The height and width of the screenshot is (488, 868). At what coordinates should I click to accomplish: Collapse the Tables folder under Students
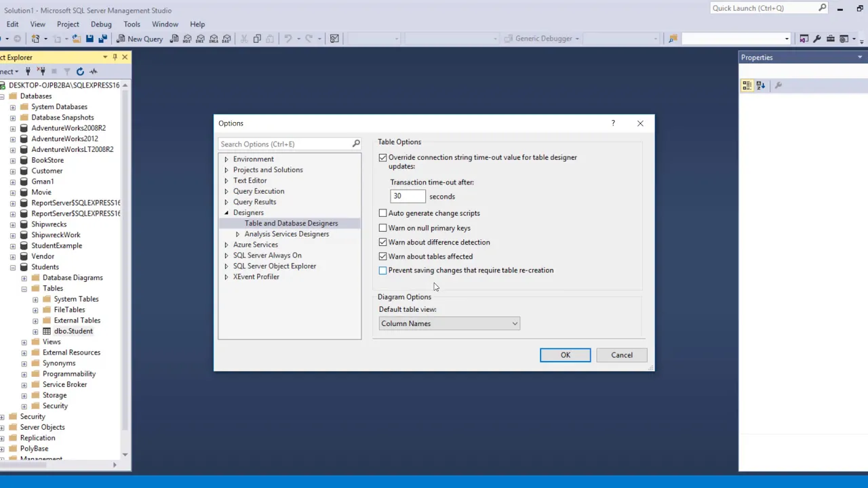(x=24, y=288)
